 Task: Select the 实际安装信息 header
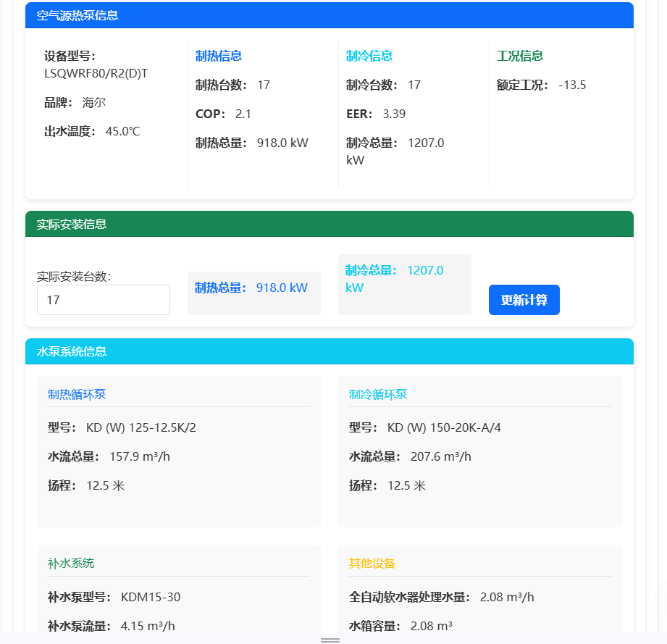click(x=330, y=224)
